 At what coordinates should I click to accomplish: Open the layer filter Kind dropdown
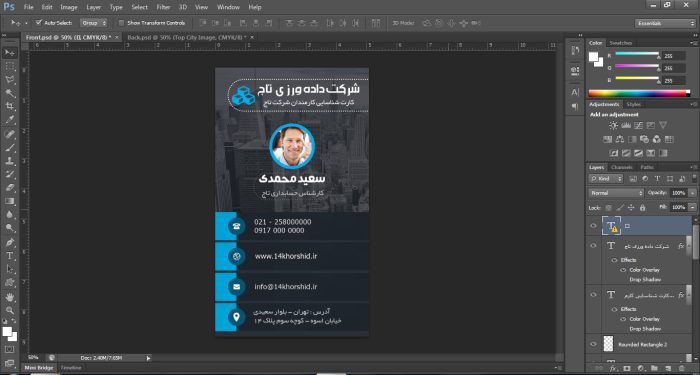606,179
